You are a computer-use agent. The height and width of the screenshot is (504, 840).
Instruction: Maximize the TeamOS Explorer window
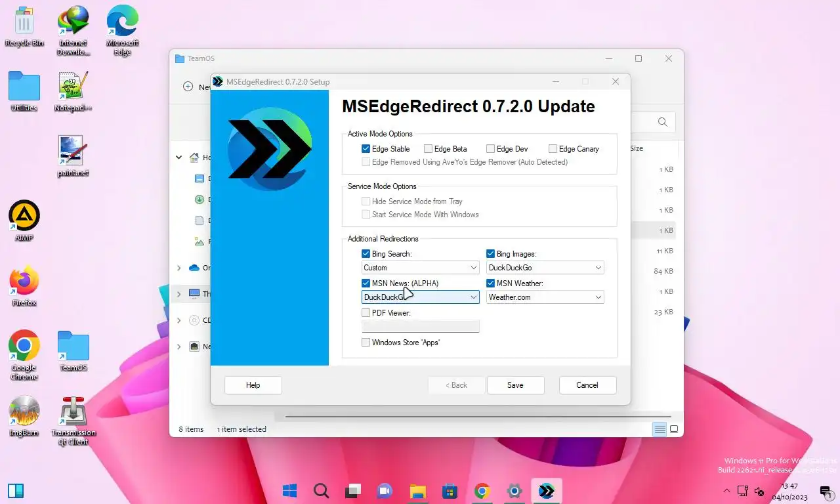click(639, 58)
